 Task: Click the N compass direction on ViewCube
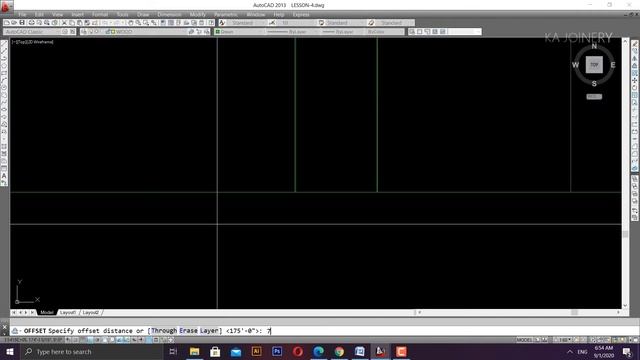tap(594, 46)
